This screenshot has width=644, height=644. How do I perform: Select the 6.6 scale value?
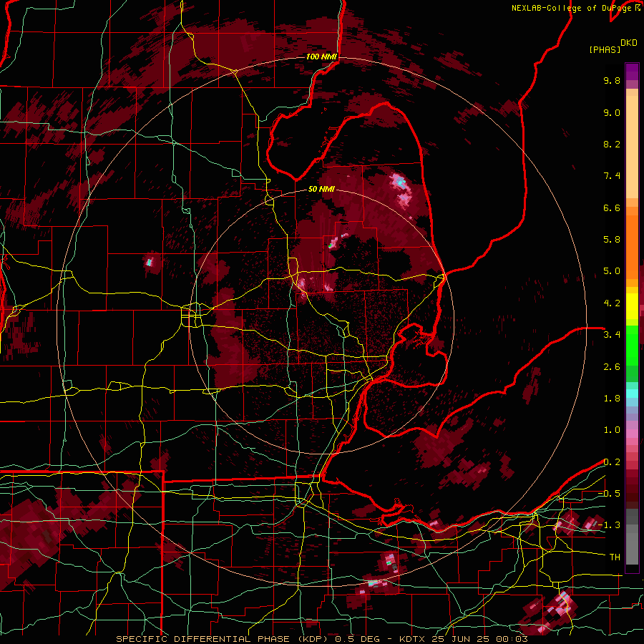pos(612,208)
